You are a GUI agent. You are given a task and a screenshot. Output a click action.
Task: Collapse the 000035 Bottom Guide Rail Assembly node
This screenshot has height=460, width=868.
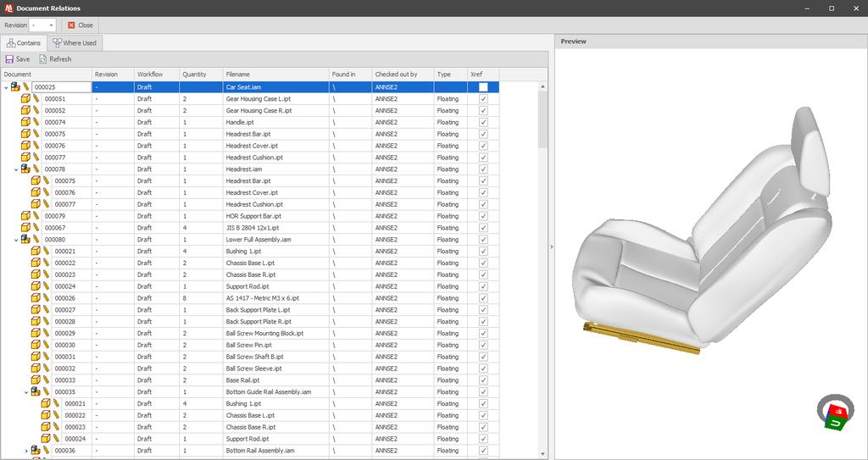pyautogui.click(x=26, y=392)
